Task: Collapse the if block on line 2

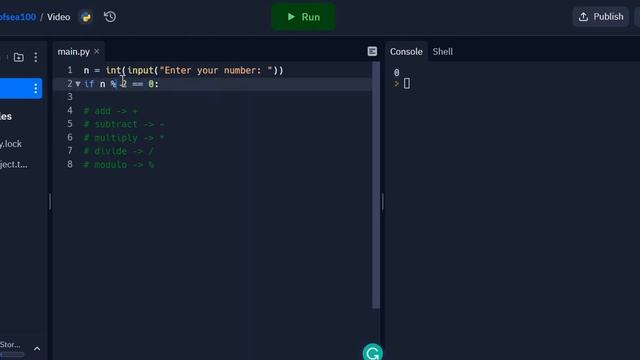Action: (x=78, y=84)
